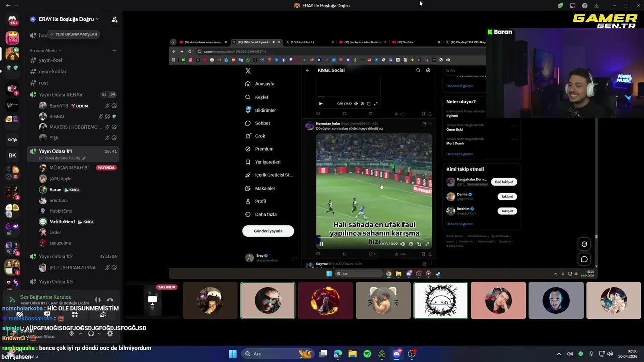The image size is (644, 362).
Task: Open the soundboard icon in voice panel
Action: click(x=103, y=315)
